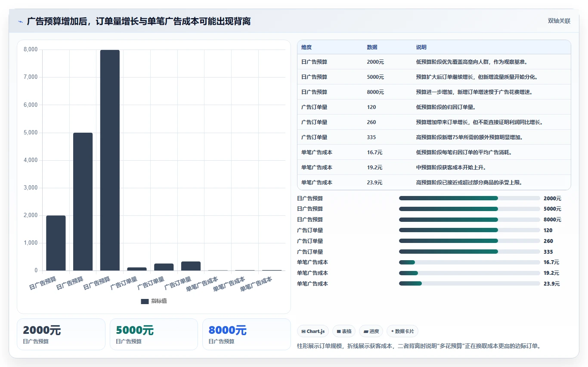
Task: Click the dashboard title about 广告预算增加后
Action: click(139, 21)
